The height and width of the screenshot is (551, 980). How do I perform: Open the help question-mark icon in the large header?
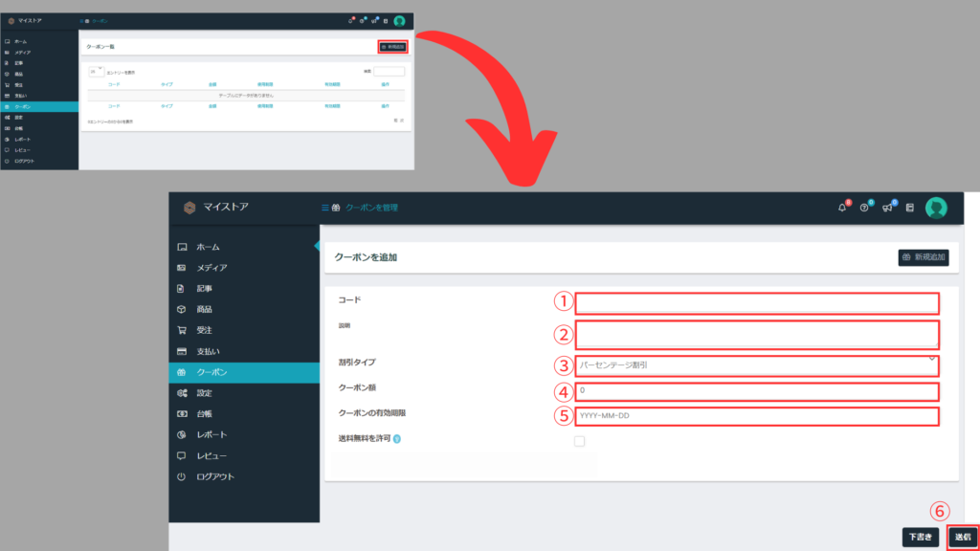pos(864,208)
